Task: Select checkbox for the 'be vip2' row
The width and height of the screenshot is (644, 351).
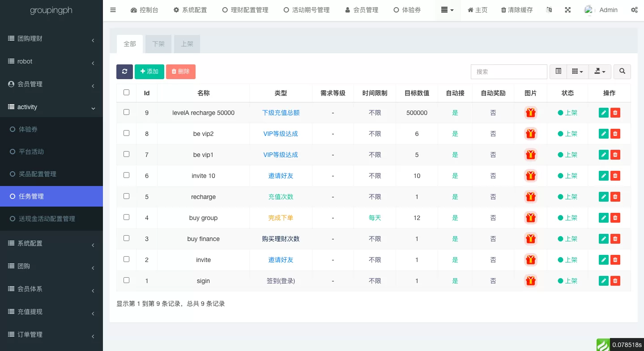Action: point(126,133)
